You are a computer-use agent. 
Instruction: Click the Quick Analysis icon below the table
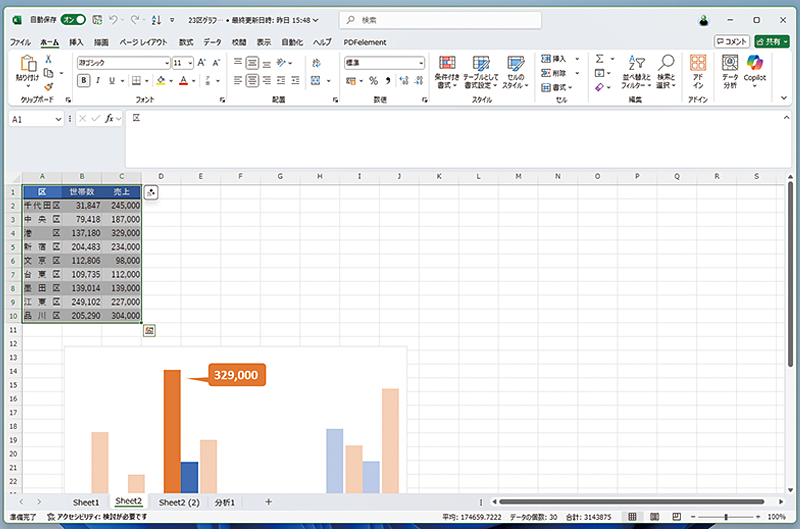tap(149, 330)
